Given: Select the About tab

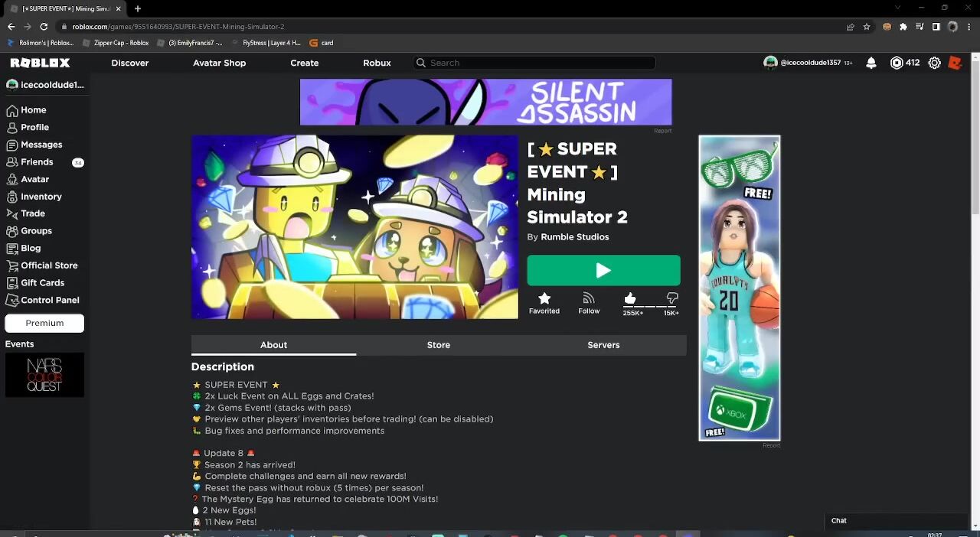Looking at the screenshot, I should point(273,345).
